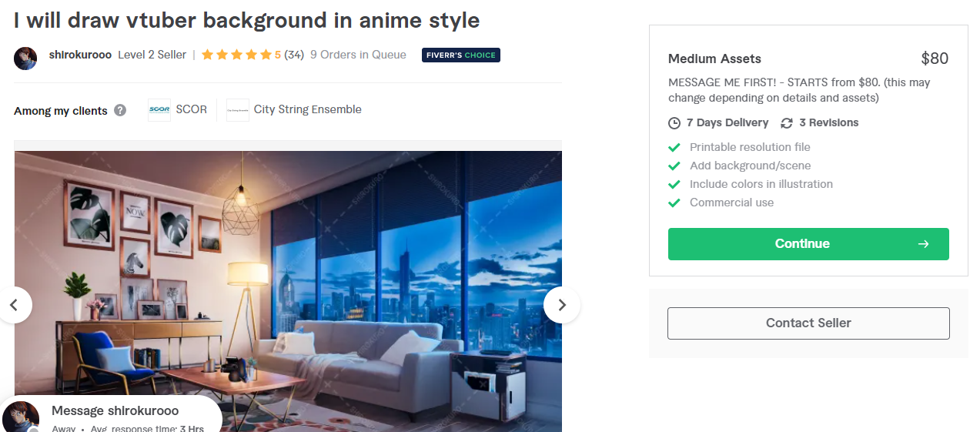
Task: Click the SCOR client logo
Action: [159, 109]
